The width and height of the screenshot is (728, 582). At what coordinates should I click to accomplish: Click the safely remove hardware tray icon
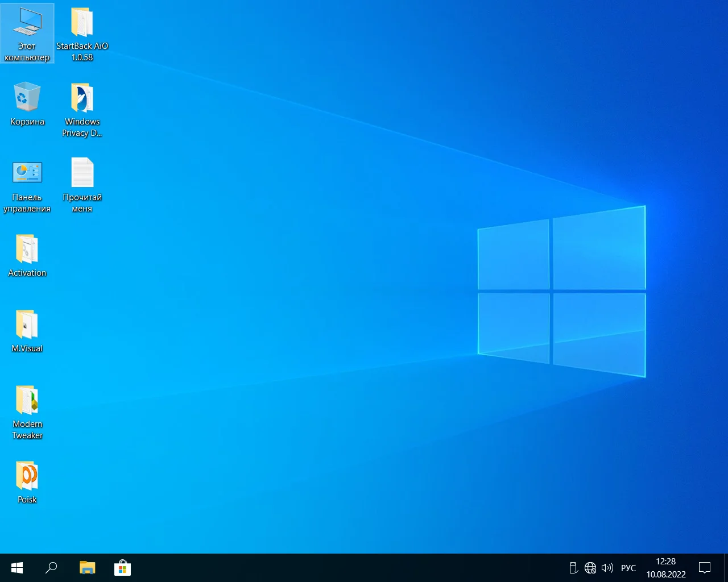(x=573, y=568)
